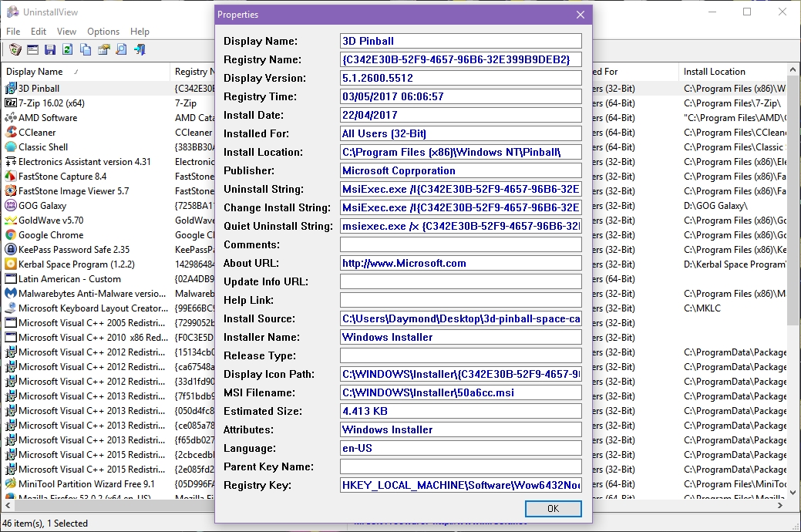Click the Malwarebytes Anti-Malware row icon

pos(11,293)
